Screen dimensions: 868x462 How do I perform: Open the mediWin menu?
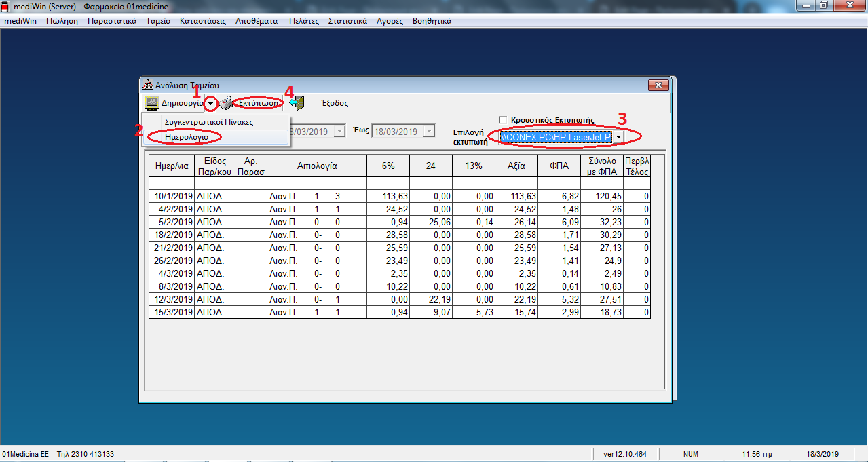(20, 21)
